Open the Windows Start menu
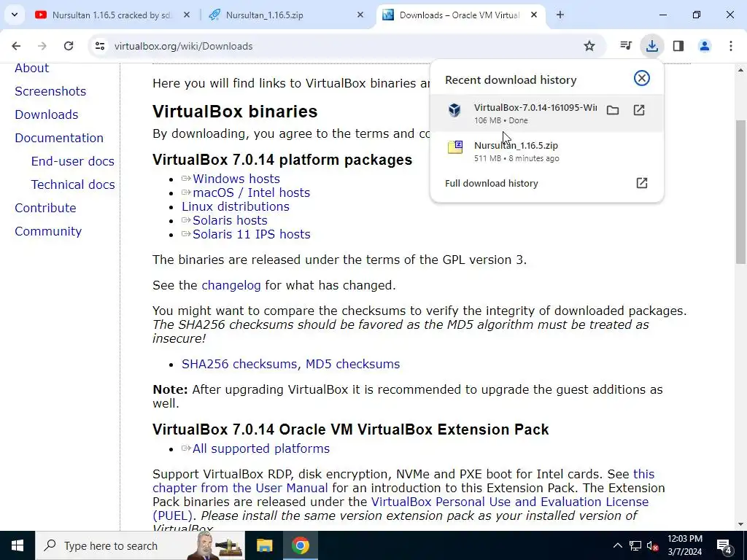The height and width of the screenshot is (560, 747). pyautogui.click(x=18, y=545)
